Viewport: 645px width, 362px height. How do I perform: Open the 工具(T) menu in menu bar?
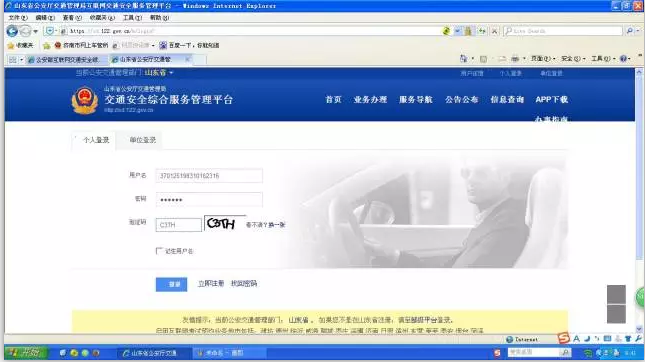[x=132, y=18]
